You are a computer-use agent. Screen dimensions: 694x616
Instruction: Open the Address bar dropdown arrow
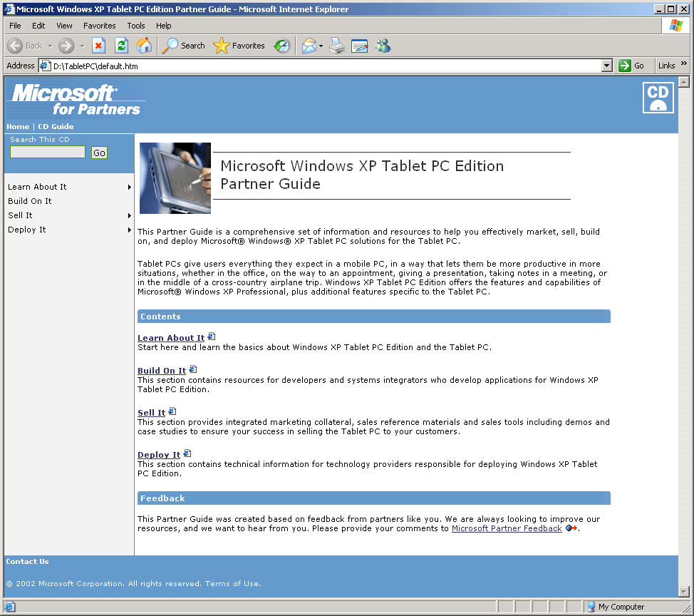pos(607,66)
